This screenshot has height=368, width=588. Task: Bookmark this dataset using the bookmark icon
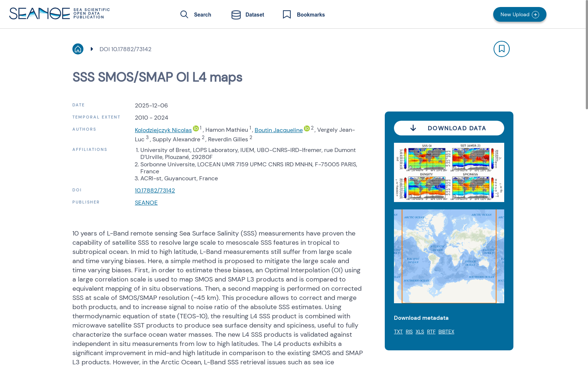(501, 49)
